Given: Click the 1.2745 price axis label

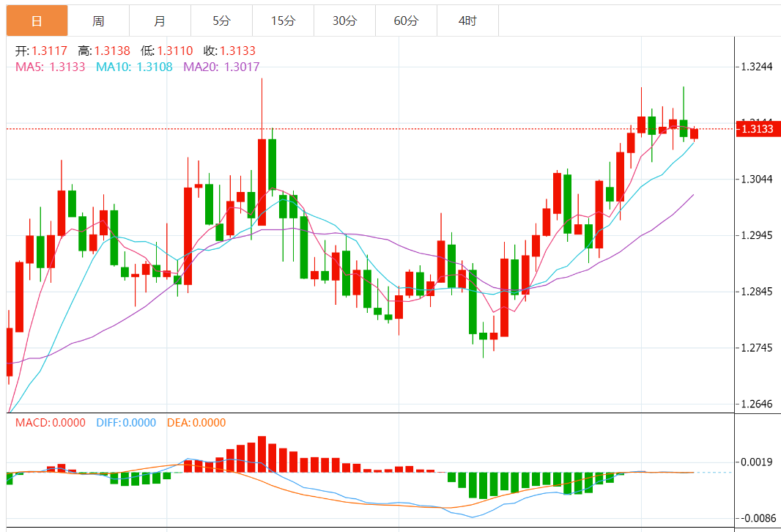Looking at the screenshot, I should pos(757,347).
